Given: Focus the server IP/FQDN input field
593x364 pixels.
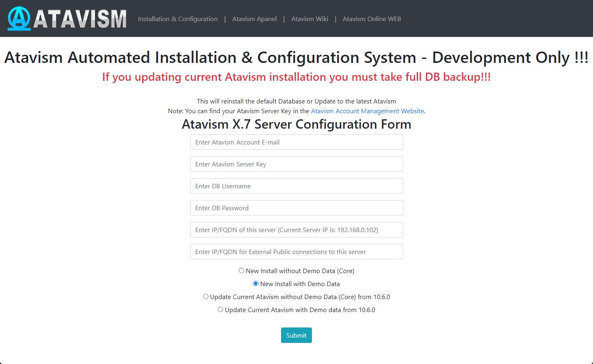Looking at the screenshot, I should 296,230.
